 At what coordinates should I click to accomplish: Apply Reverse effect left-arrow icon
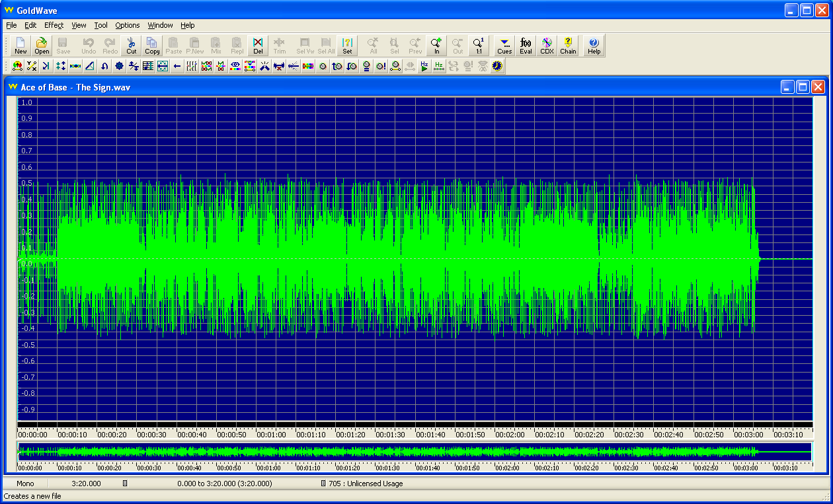177,66
